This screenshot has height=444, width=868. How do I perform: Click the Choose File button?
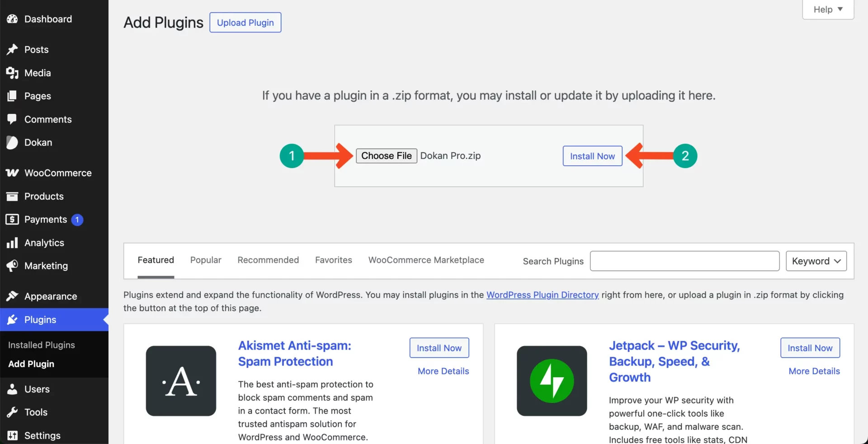(387, 156)
